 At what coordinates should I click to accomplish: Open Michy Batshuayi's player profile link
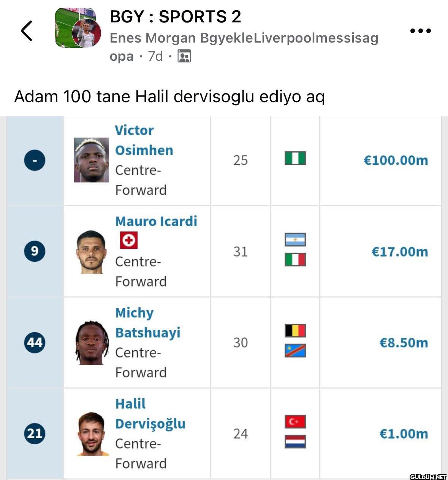[147, 323]
